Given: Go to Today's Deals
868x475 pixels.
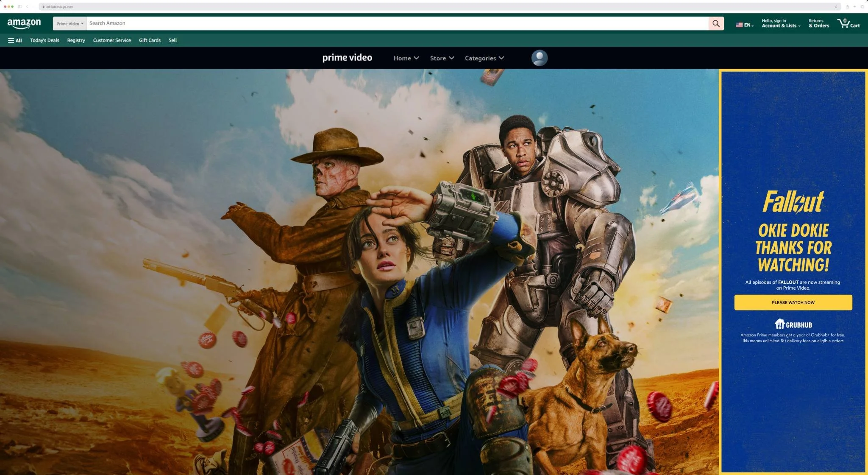Looking at the screenshot, I should 45,41.
